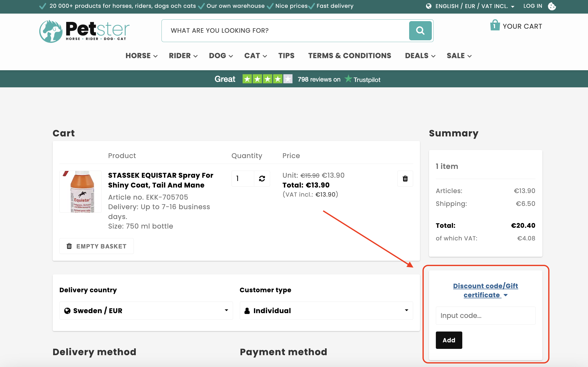Click the SALE menu tab
Screen dimensions: 588x367
coord(459,55)
